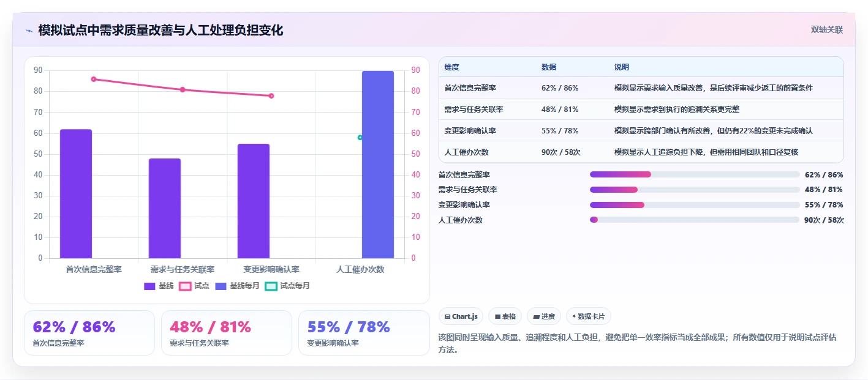Click the 人工催办次数 x-axis label
Image resolution: width=868 pixels, height=380 pixels.
coord(360,269)
